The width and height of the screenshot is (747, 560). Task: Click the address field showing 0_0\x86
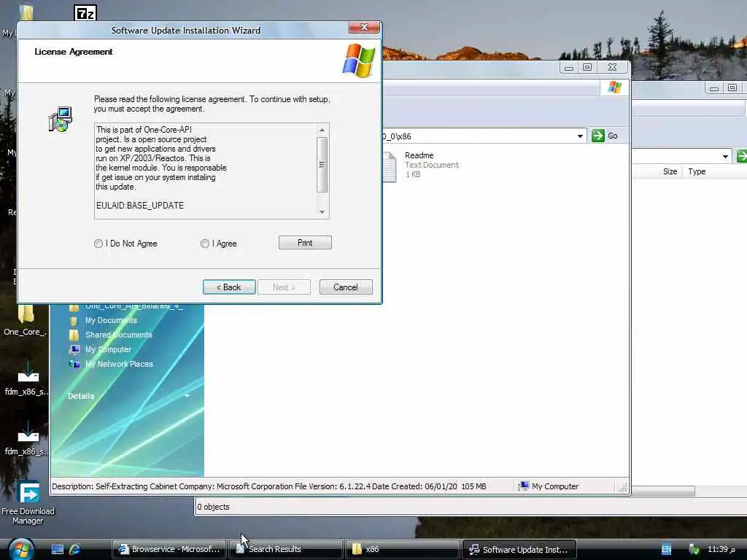[477, 136]
